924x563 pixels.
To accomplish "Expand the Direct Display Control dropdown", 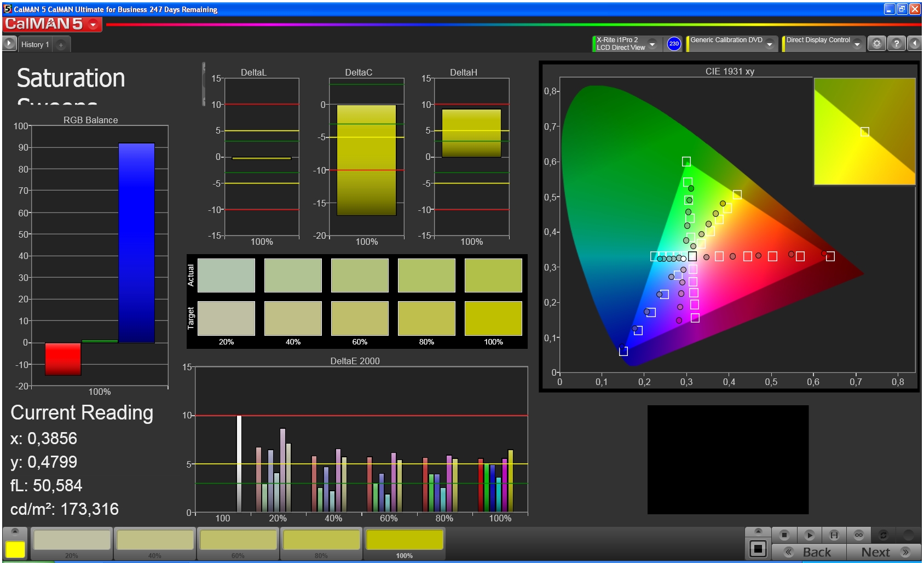I will (x=857, y=44).
